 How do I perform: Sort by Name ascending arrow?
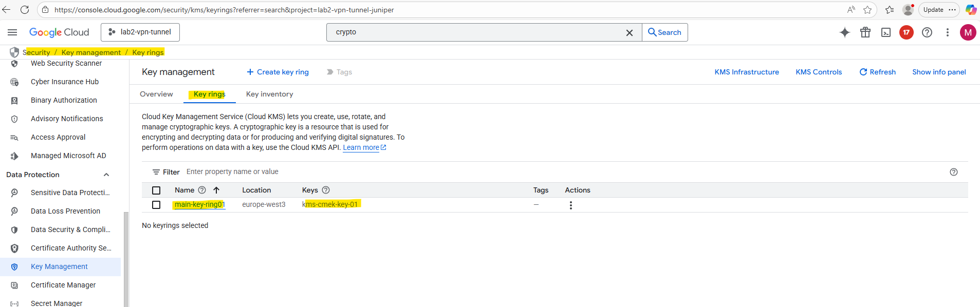216,190
